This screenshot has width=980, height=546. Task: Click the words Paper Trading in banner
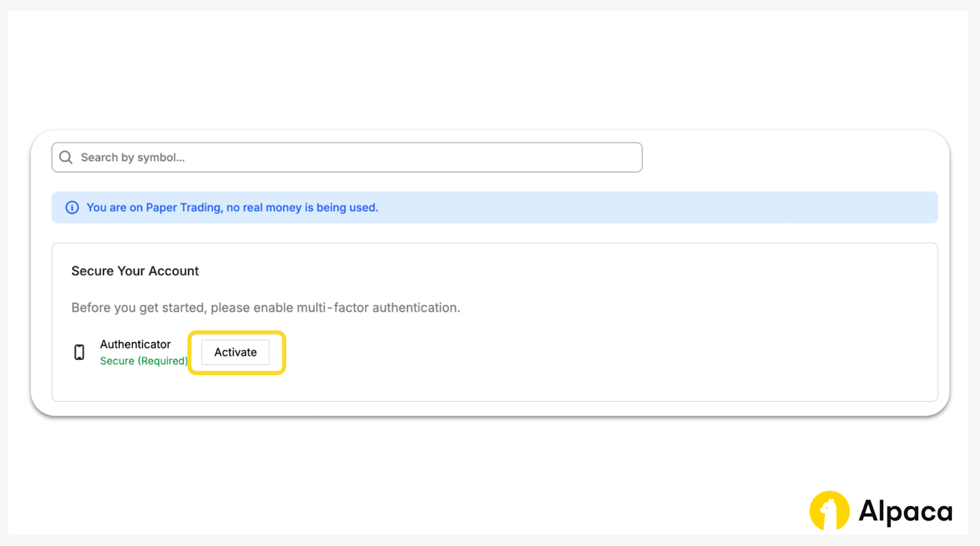point(183,208)
